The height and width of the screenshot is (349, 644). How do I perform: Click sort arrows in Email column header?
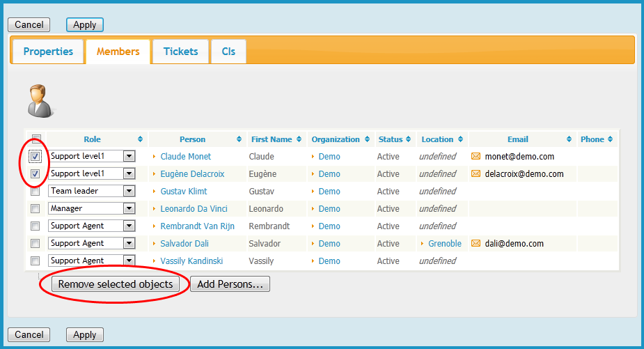(570, 139)
